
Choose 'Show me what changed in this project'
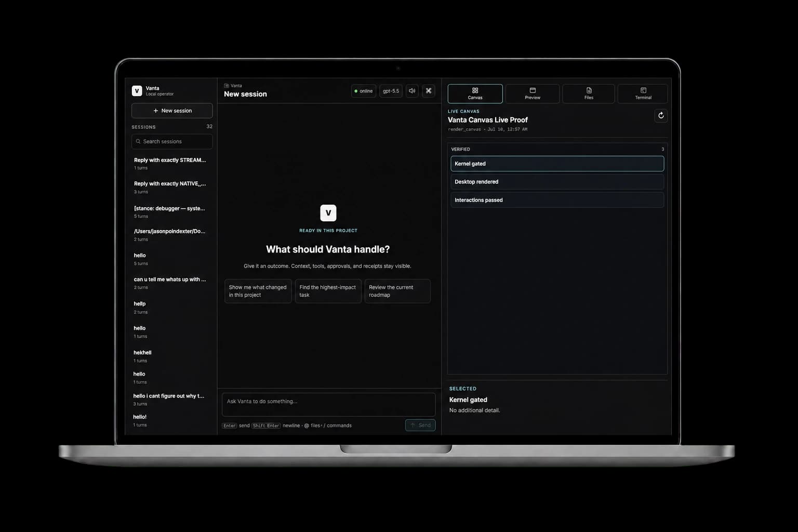click(258, 291)
